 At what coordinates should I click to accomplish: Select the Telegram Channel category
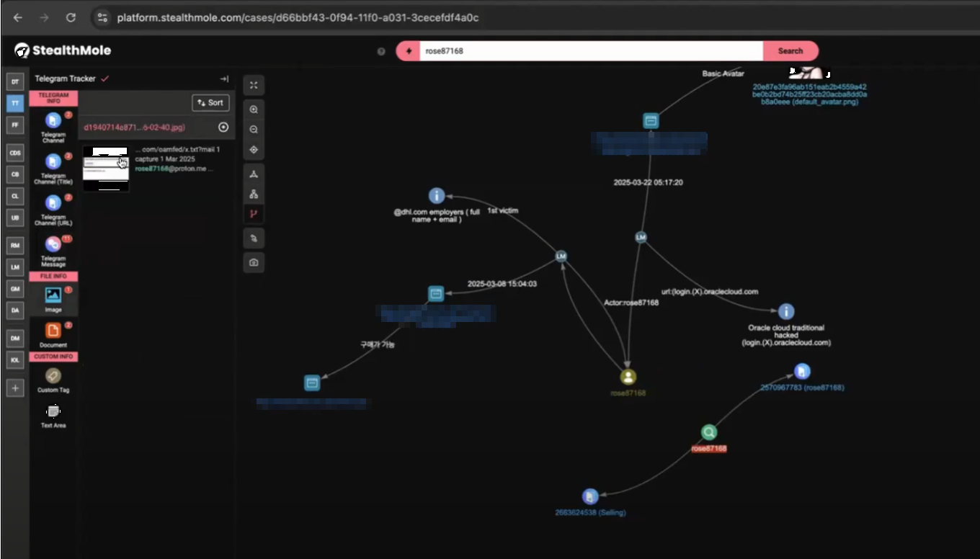coord(53,127)
